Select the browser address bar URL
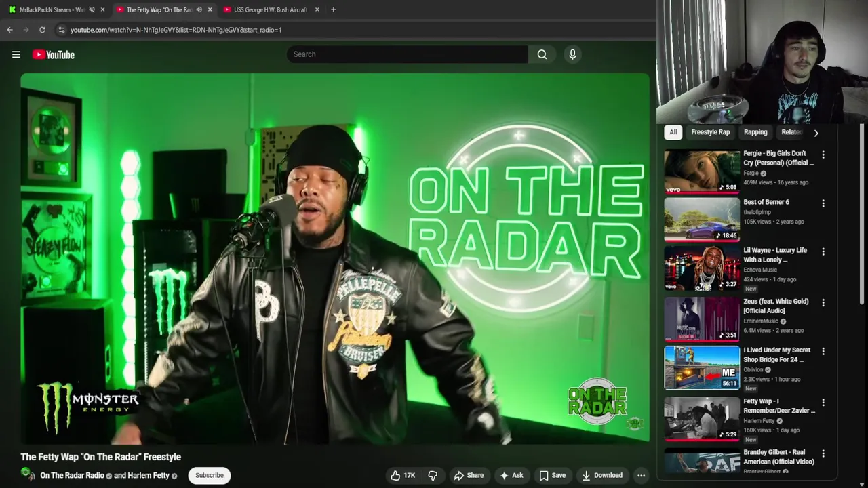 point(176,30)
